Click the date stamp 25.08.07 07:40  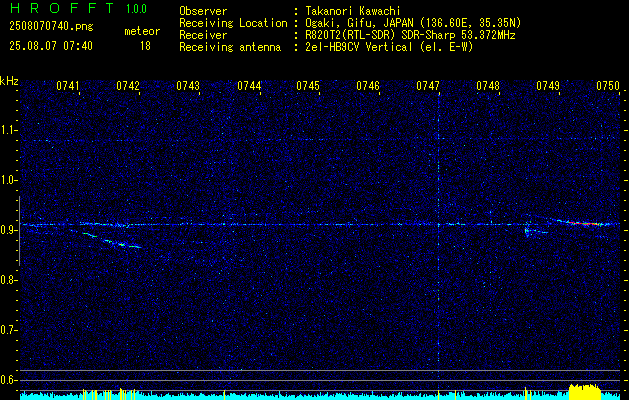tap(51, 46)
